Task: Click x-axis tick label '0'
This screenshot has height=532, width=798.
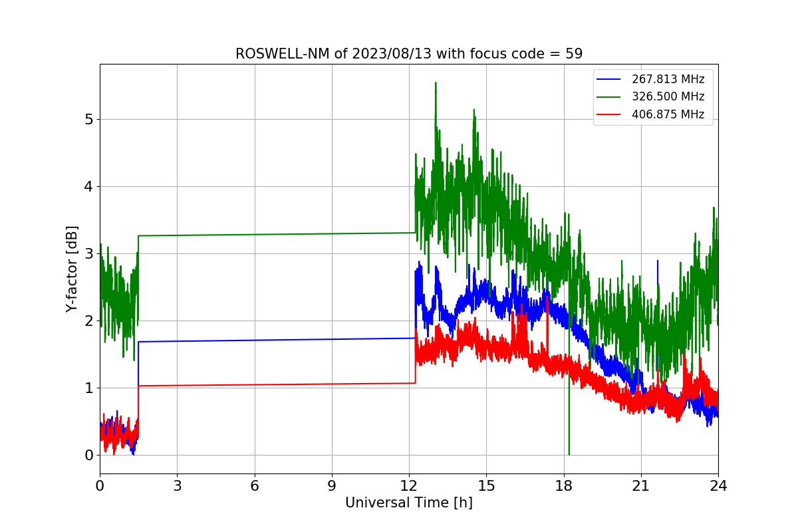Action: [x=100, y=486]
